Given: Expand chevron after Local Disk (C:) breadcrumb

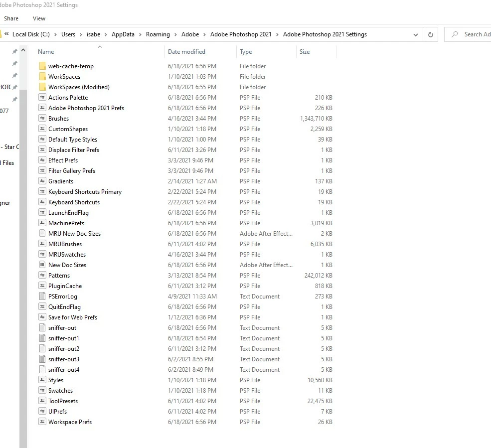Looking at the screenshot, I should tap(55, 34).
